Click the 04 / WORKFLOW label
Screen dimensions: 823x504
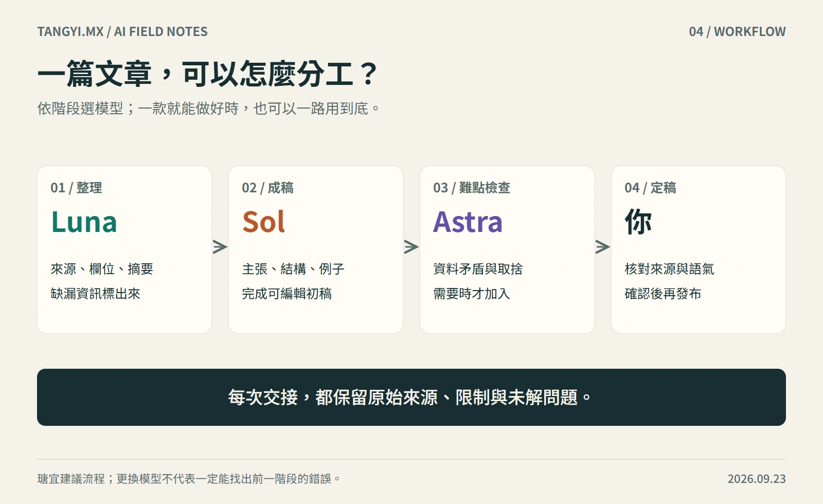pos(737,32)
